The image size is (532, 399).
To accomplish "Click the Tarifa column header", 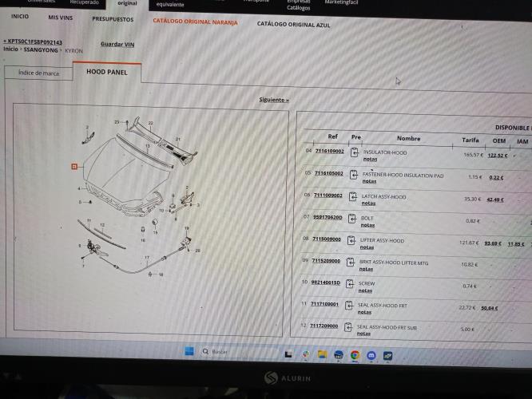I will click(470, 140).
